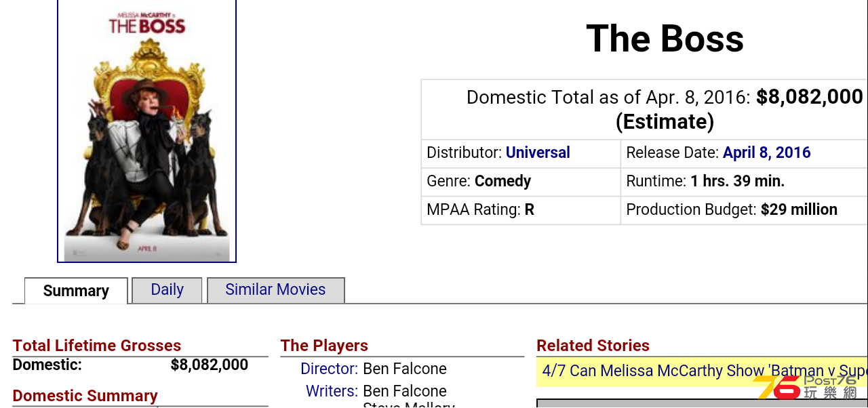Click the MPAA Rating R cell
Viewport: 868px width, 408px height.
click(x=521, y=210)
